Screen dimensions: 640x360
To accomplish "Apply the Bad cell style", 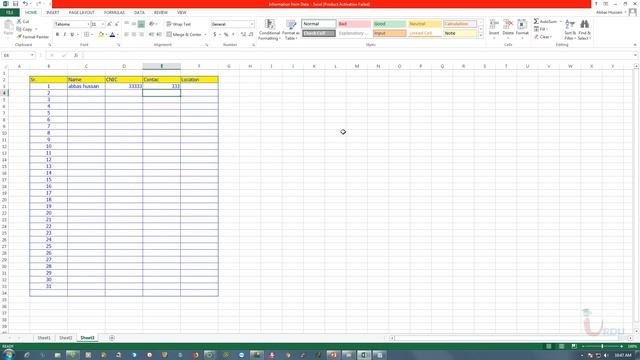I will pyautogui.click(x=354, y=24).
